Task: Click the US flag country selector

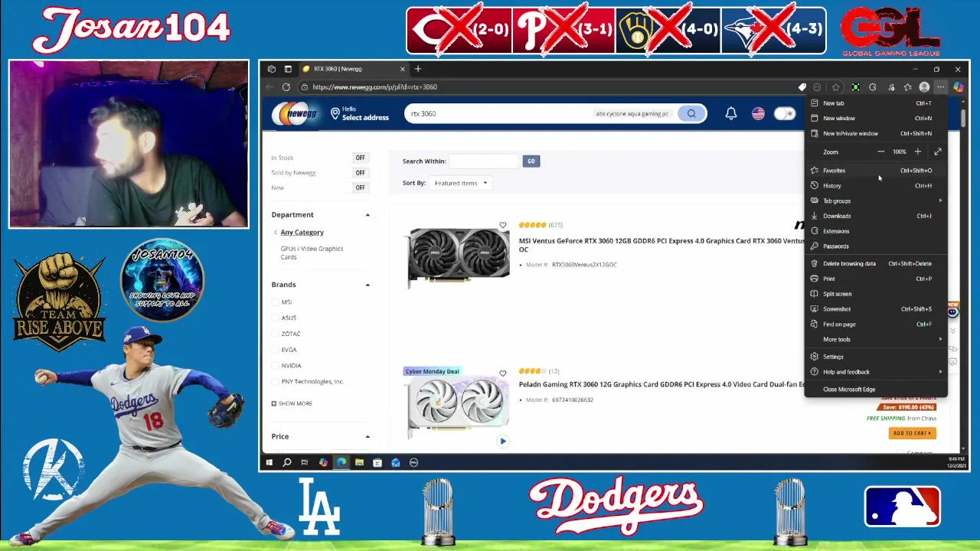Action: point(758,114)
